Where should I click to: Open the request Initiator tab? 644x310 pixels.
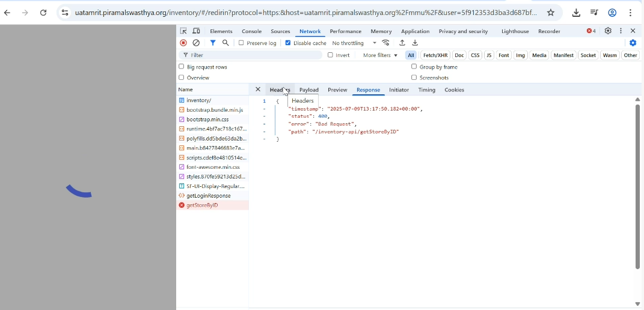click(x=399, y=90)
